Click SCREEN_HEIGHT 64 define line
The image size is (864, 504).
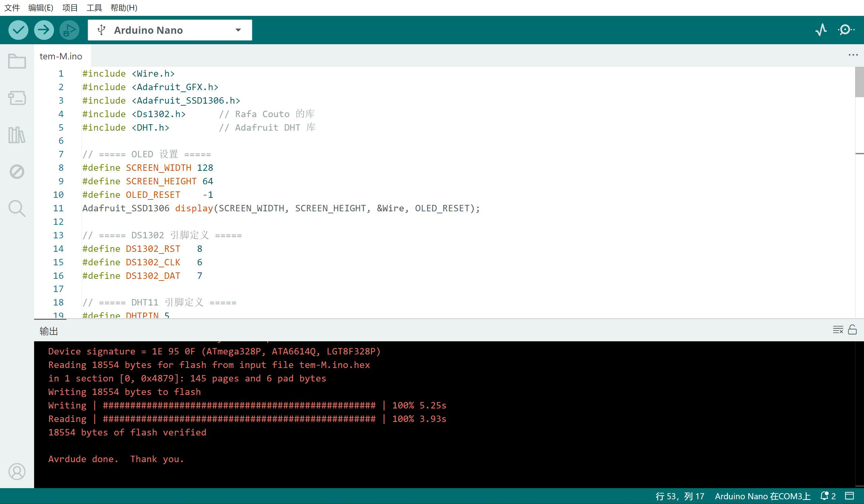pyautogui.click(x=148, y=181)
